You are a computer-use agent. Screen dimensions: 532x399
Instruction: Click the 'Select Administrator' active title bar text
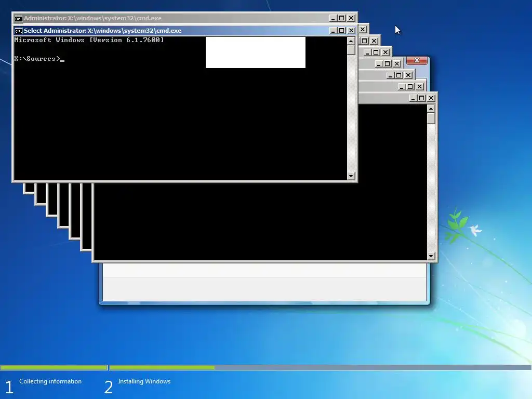click(102, 31)
